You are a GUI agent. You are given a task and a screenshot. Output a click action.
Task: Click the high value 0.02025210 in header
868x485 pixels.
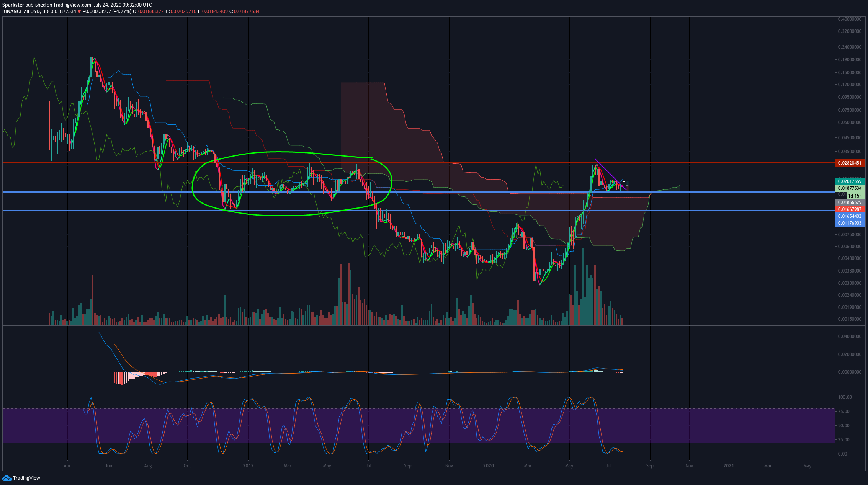pos(183,11)
